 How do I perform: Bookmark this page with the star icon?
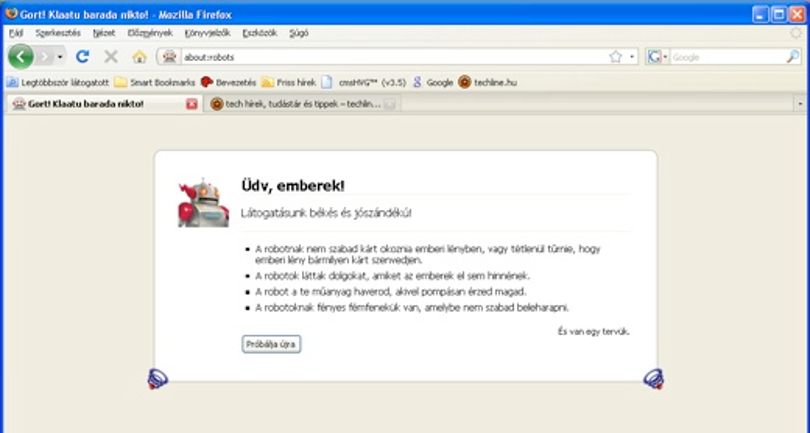click(x=615, y=57)
